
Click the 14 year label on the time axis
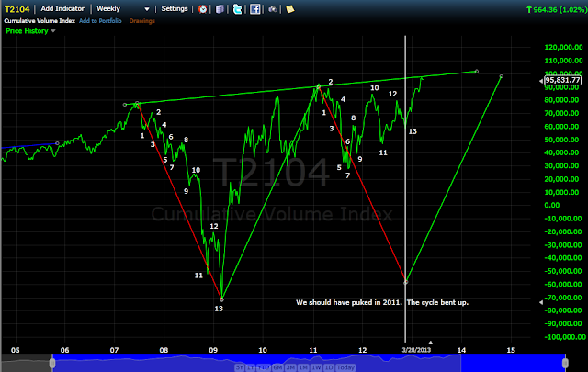pos(461,350)
